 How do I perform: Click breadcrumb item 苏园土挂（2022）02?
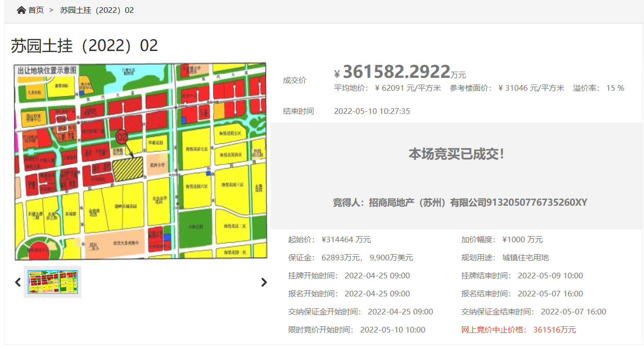point(97,10)
